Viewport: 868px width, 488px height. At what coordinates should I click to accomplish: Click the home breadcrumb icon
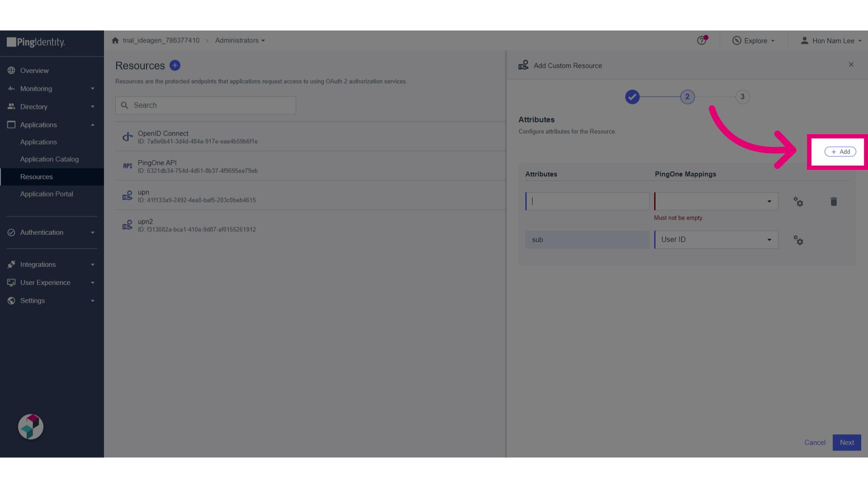(x=115, y=40)
